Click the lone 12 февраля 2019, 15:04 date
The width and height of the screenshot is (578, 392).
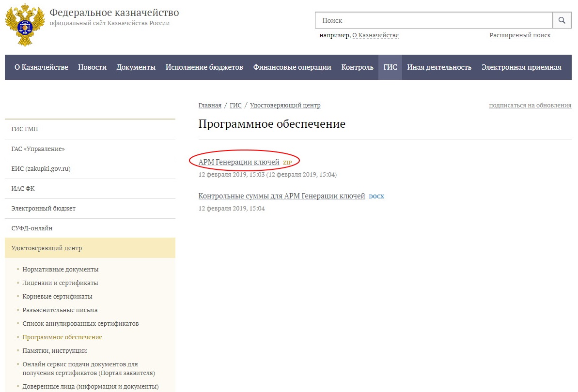(232, 208)
